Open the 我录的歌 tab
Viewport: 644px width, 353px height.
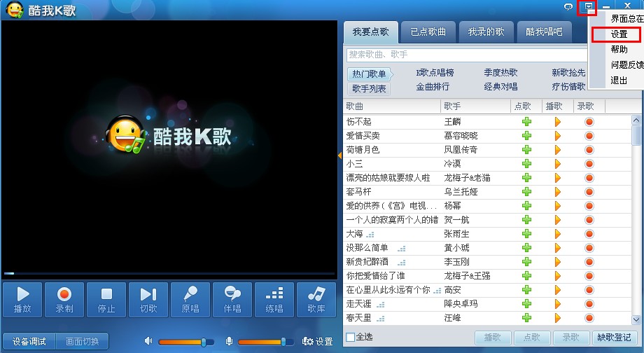coord(486,32)
